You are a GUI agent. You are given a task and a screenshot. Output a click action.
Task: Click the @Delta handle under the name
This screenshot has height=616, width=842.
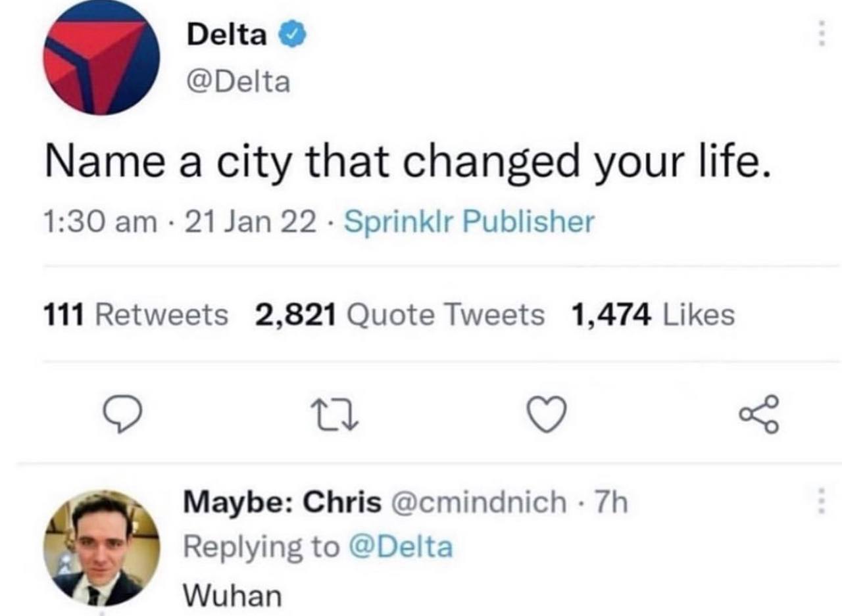239,82
